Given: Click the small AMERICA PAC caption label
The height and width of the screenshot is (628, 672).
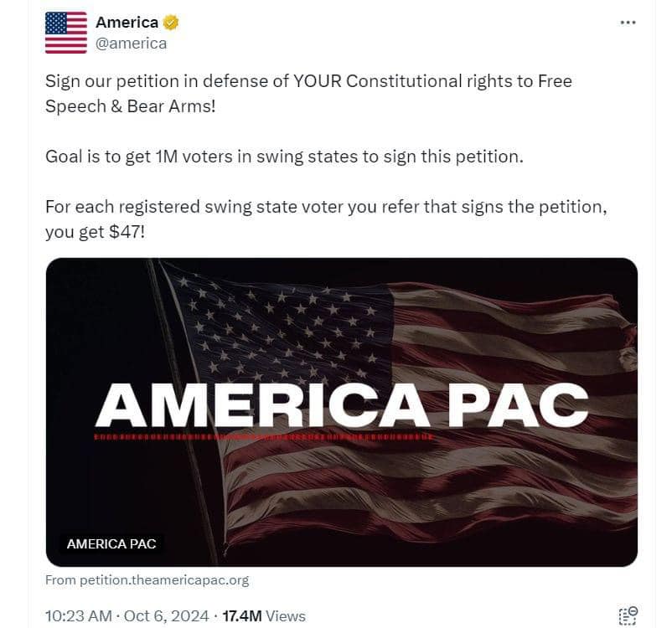Looking at the screenshot, I should coord(111,543).
